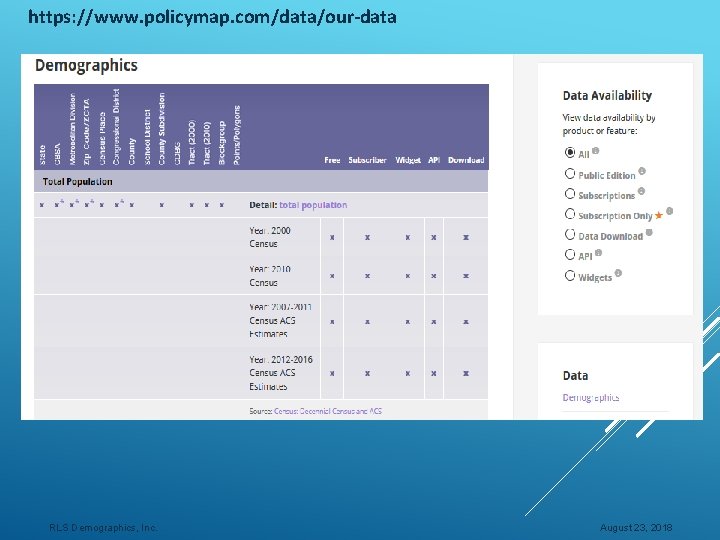Image resolution: width=720 pixels, height=540 pixels.
Task: Open the total population detail link
Action: tap(313, 205)
